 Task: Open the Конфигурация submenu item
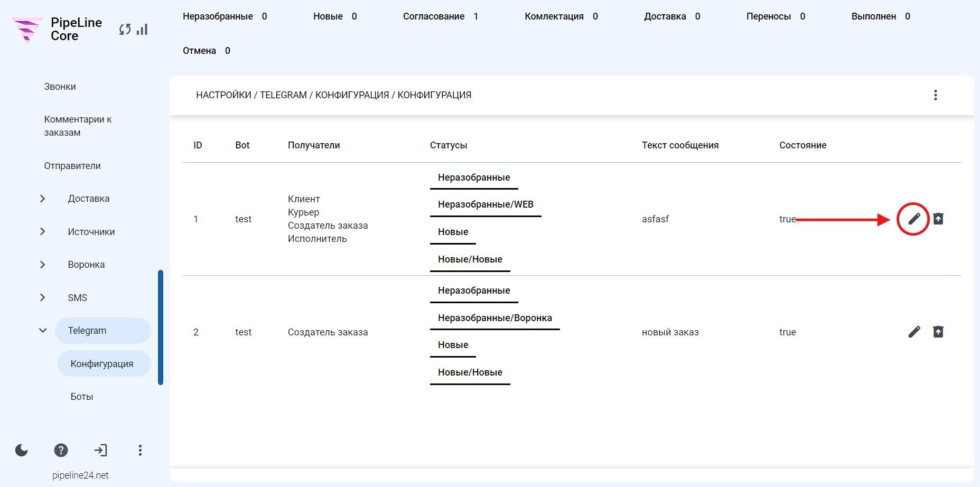(104, 363)
